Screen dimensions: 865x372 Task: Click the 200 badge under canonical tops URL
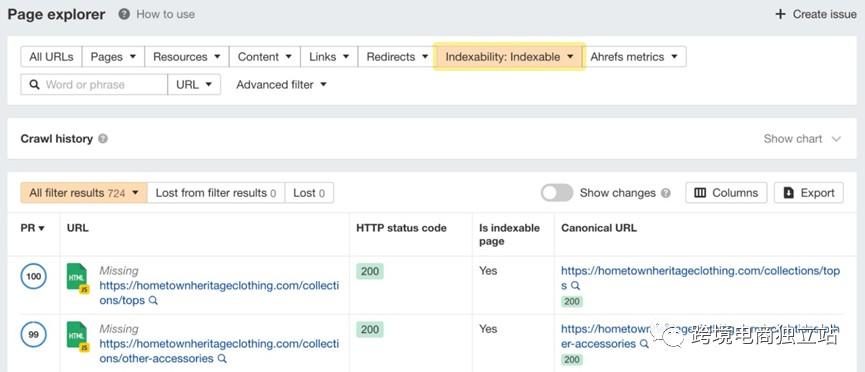point(572,301)
